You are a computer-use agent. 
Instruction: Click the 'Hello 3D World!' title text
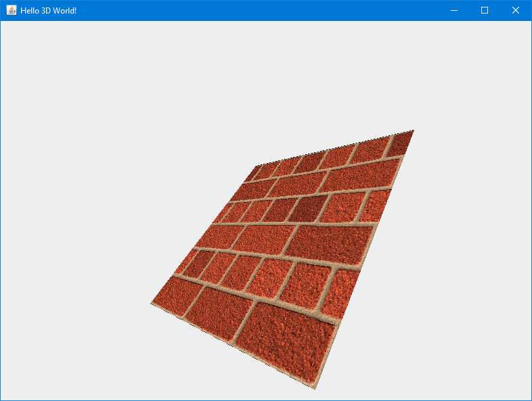tap(49, 11)
